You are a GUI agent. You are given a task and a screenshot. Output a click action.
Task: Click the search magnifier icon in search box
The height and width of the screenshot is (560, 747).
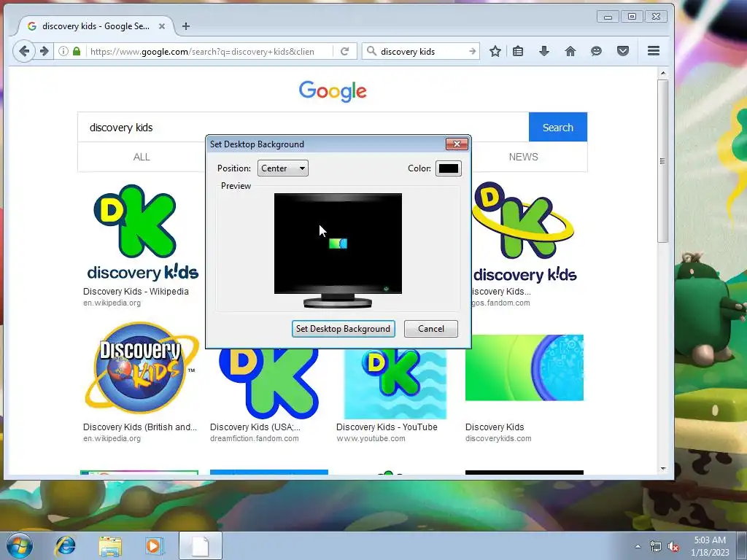point(371,51)
